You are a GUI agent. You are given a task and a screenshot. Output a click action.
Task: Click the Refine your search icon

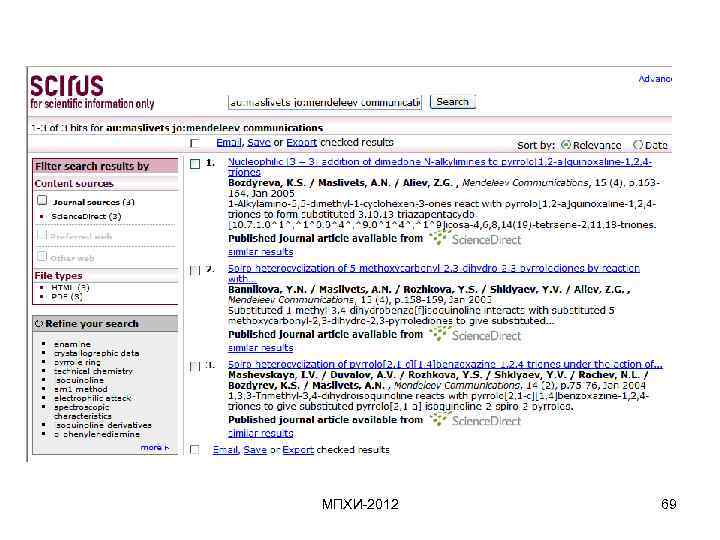pyautogui.click(x=39, y=324)
